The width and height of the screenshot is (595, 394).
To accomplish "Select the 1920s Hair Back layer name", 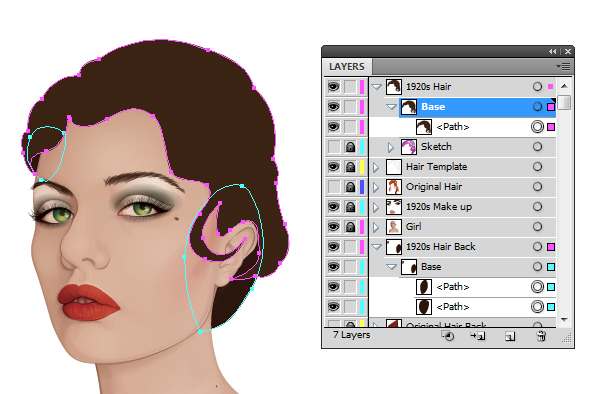I will click(x=441, y=247).
